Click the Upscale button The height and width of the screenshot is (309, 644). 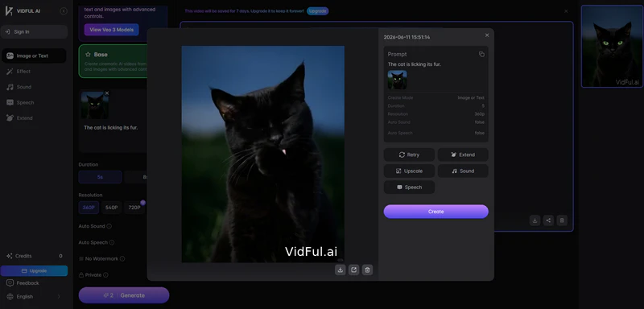coord(409,171)
